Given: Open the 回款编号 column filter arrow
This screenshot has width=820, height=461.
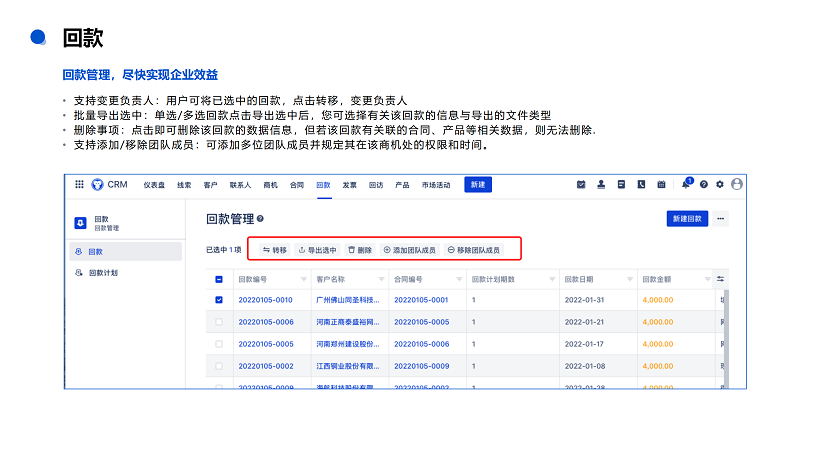Looking at the screenshot, I should click(303, 279).
